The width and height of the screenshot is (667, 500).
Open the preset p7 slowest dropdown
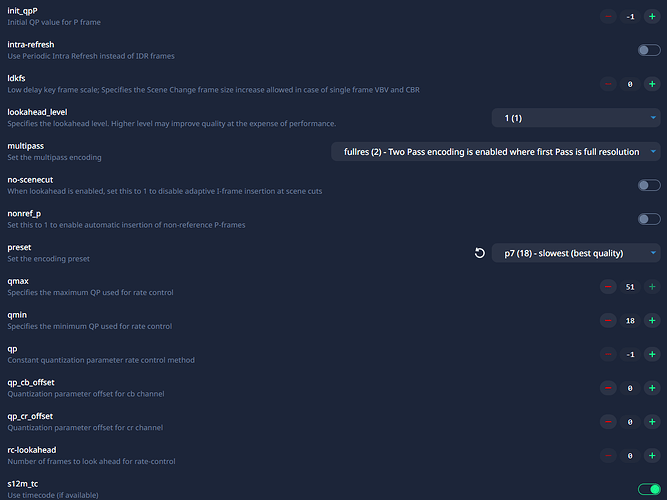576,253
